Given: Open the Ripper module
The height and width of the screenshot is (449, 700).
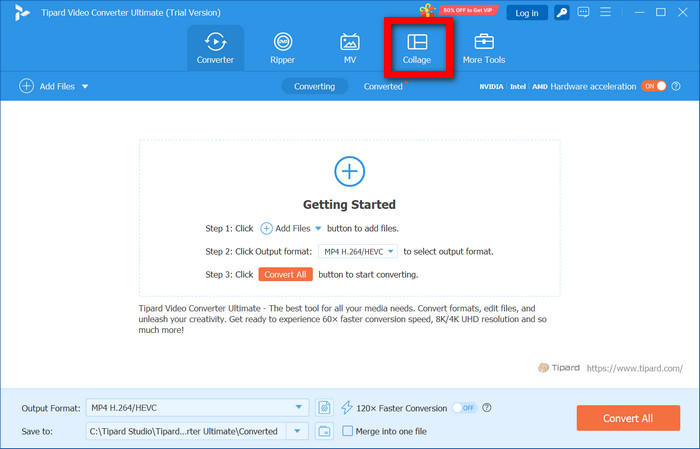Looking at the screenshot, I should (283, 48).
